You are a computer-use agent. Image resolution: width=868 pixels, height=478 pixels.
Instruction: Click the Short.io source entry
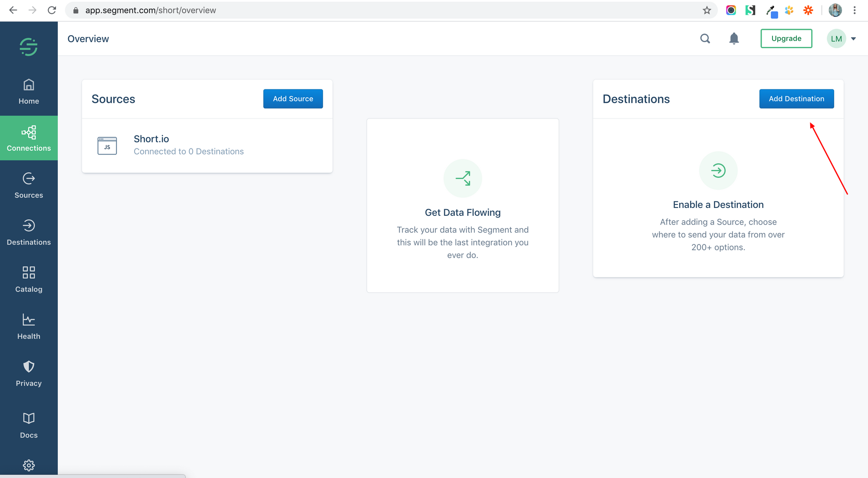[207, 145]
